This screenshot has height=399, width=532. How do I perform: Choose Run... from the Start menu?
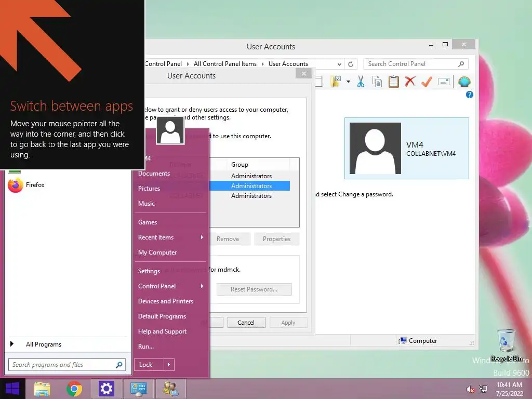[146, 347]
